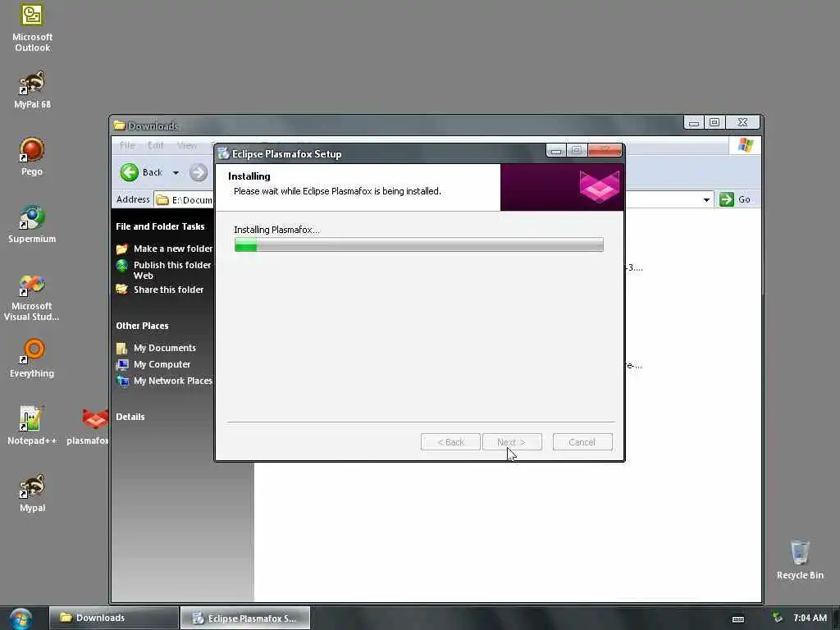Click the Plasmafox logo in Setup header
840x630 pixels.
coord(599,186)
